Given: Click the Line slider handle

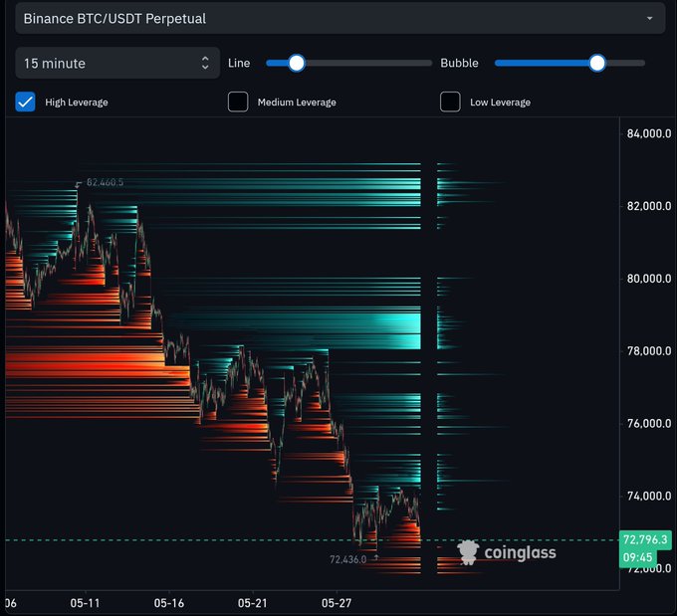Looking at the screenshot, I should pos(297,63).
